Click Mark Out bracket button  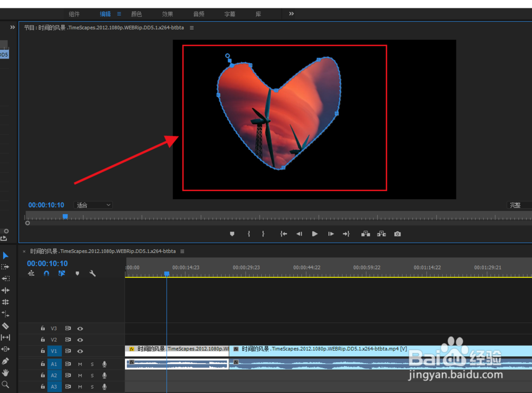263,234
